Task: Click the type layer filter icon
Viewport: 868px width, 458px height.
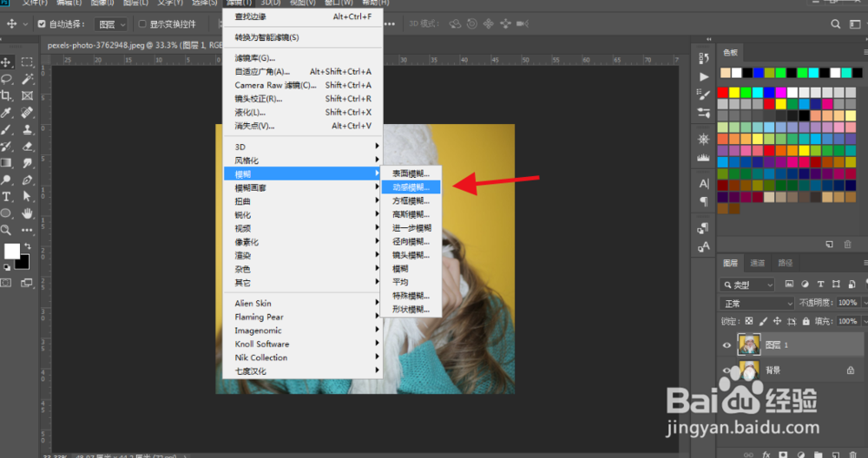Action: (820, 285)
